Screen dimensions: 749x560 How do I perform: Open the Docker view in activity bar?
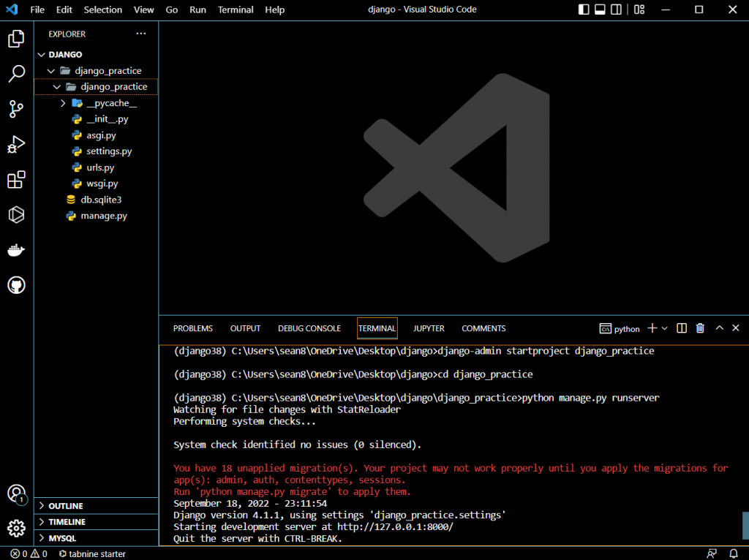(16, 250)
